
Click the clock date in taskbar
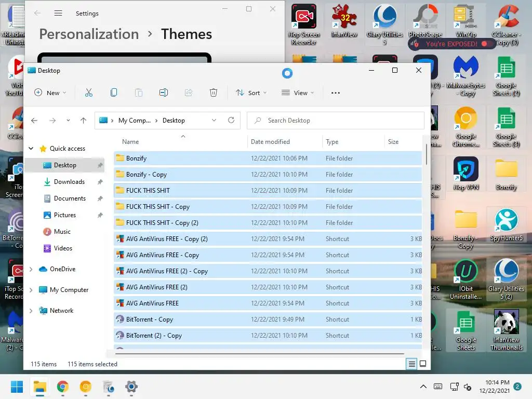point(495,387)
